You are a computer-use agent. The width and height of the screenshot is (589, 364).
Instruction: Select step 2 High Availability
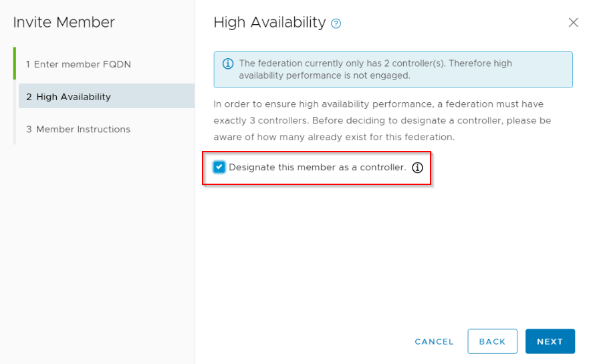coord(107,96)
